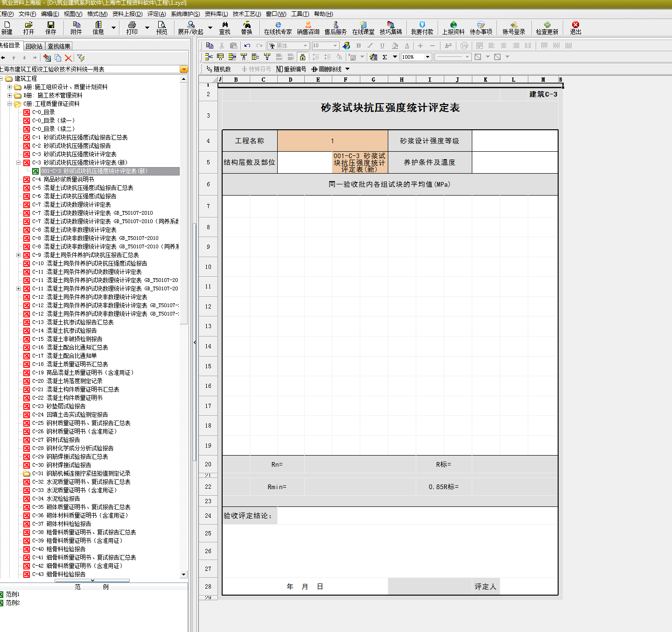672x632 pixels.
Task: Open the 帮助(H) menu
Action: tap(323, 14)
